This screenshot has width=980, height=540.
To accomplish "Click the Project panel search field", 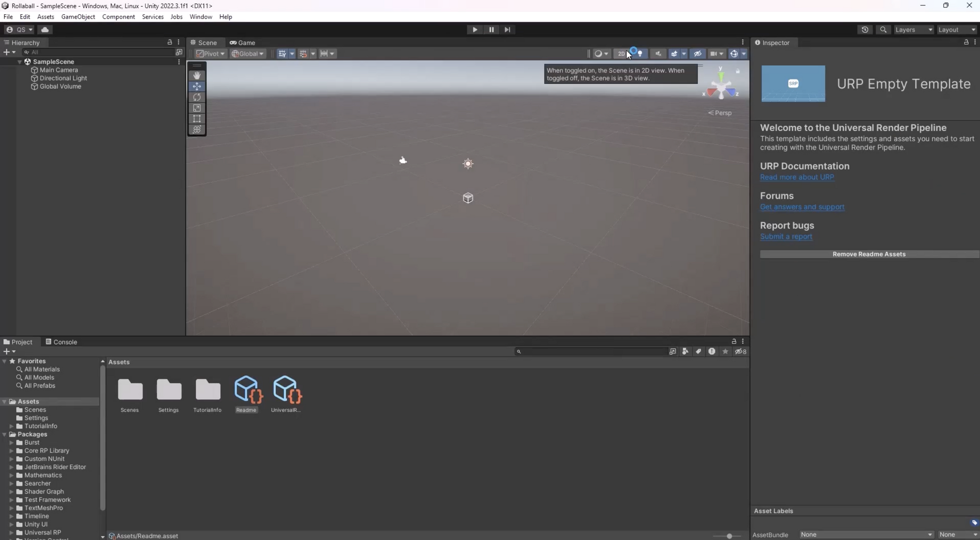I will click(593, 351).
